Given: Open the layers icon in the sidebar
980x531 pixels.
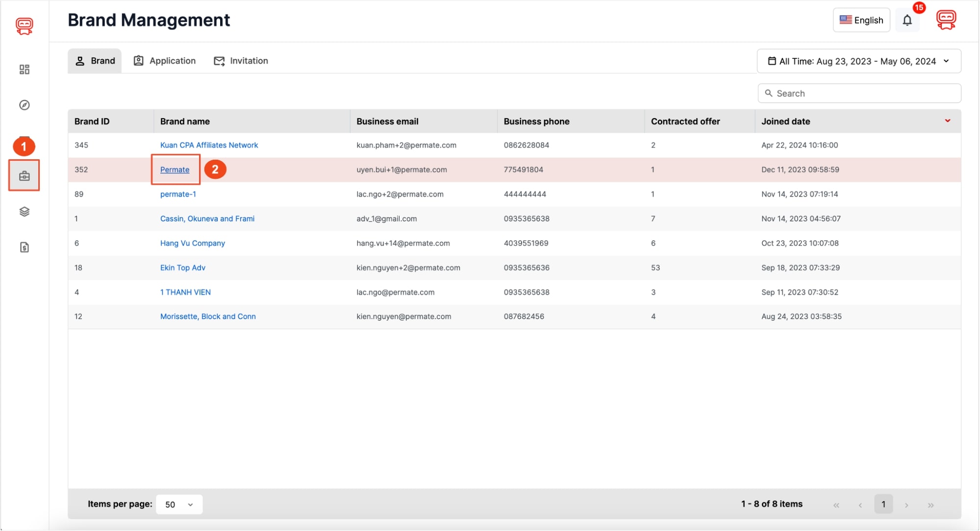Looking at the screenshot, I should coord(25,212).
